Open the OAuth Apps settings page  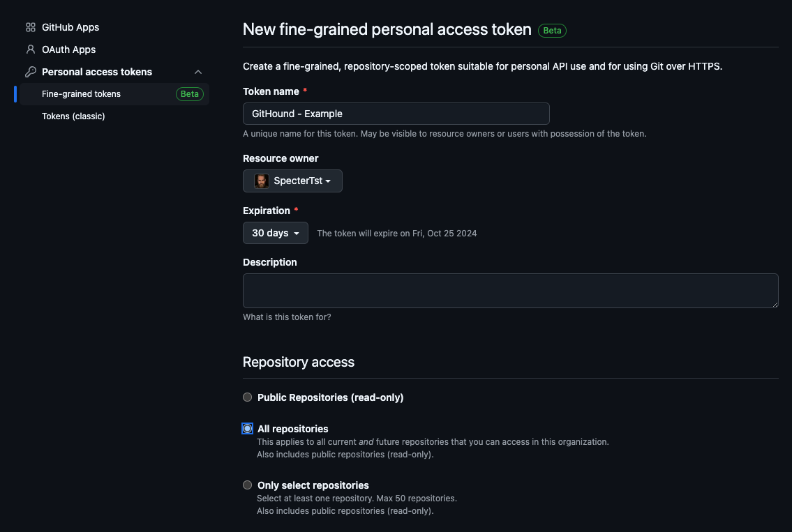click(x=67, y=50)
